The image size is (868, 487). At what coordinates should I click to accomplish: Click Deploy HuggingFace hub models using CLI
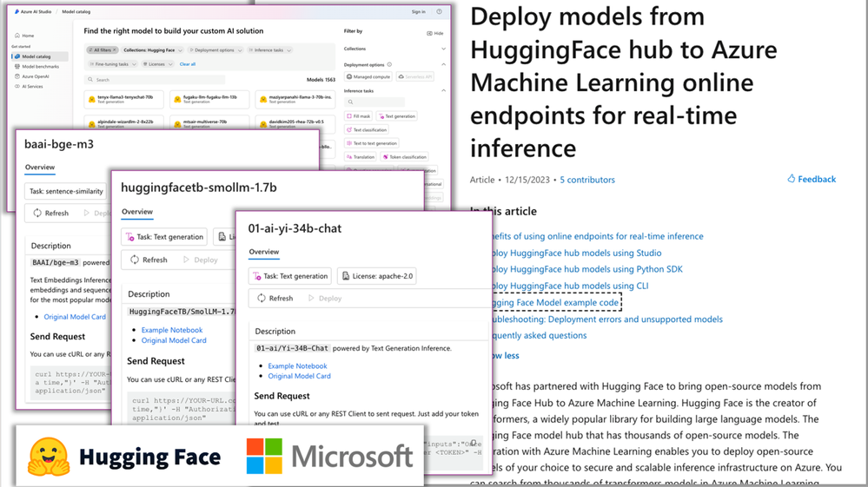pyautogui.click(x=570, y=286)
